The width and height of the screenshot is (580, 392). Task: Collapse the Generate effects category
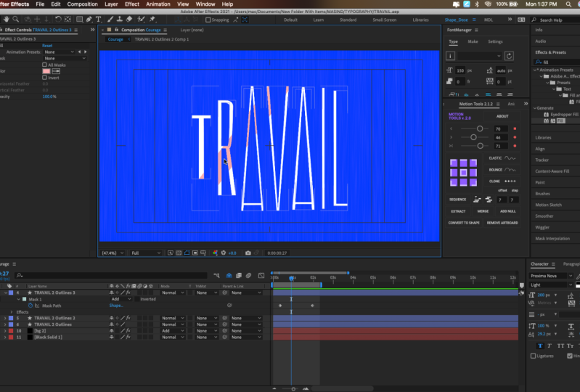pos(535,108)
